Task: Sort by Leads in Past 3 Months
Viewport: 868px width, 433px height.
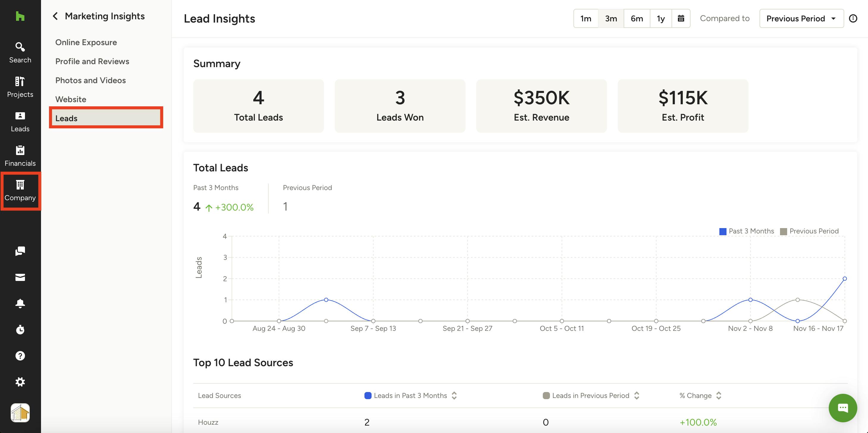Action: click(x=454, y=396)
